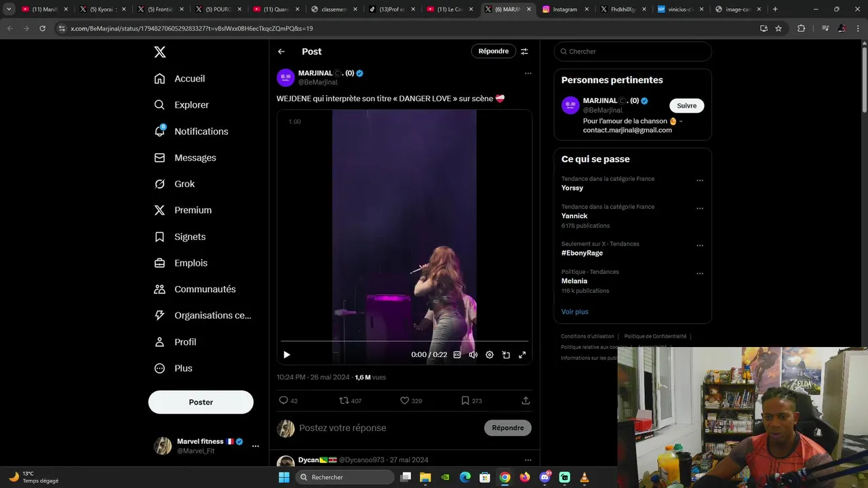
Task: Open the Premium page
Action: 183,210
